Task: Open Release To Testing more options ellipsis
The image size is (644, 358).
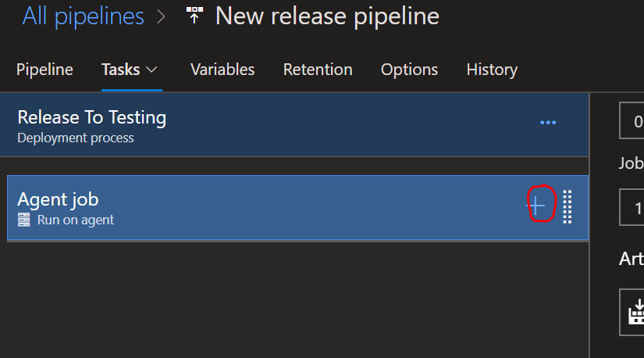Action: [x=548, y=123]
